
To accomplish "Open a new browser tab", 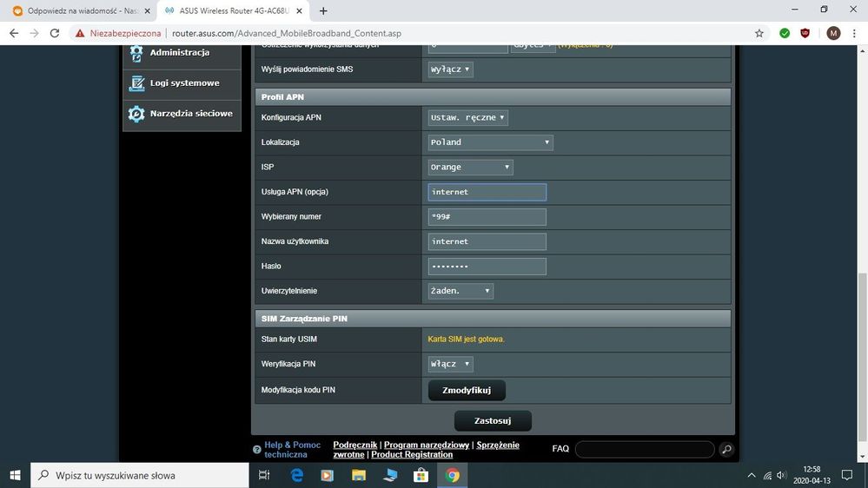I will 323,11.
